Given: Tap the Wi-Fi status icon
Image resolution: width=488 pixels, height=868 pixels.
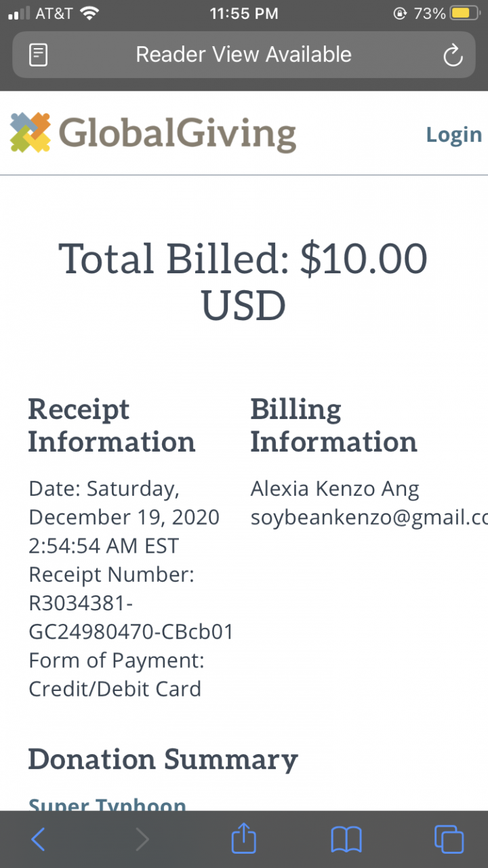Looking at the screenshot, I should [x=89, y=13].
